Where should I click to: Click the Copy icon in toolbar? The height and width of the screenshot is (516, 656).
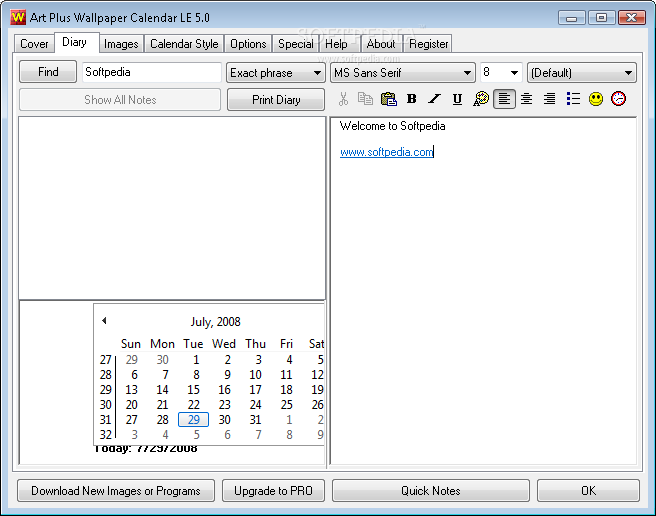pyautogui.click(x=365, y=99)
